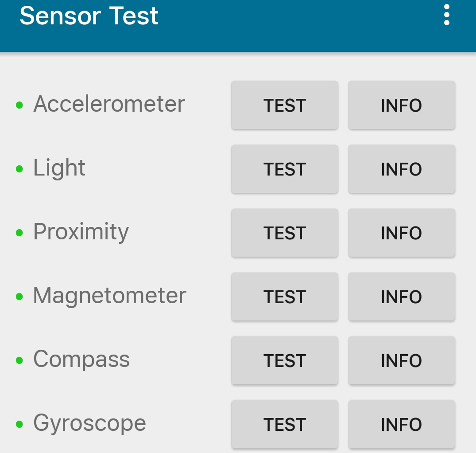This screenshot has height=453, width=476.
Task: Run the Compass TEST
Action: 284,360
